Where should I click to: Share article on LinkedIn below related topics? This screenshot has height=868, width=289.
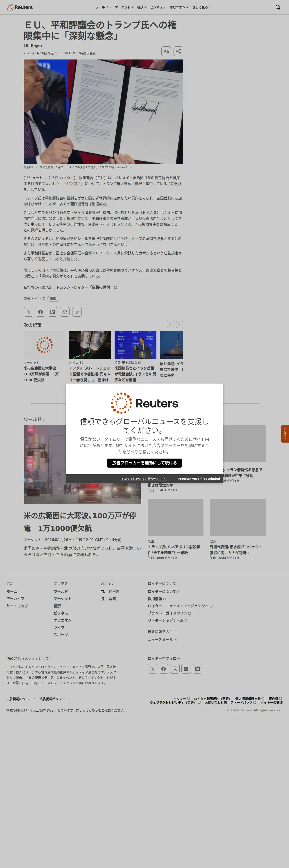(x=52, y=312)
